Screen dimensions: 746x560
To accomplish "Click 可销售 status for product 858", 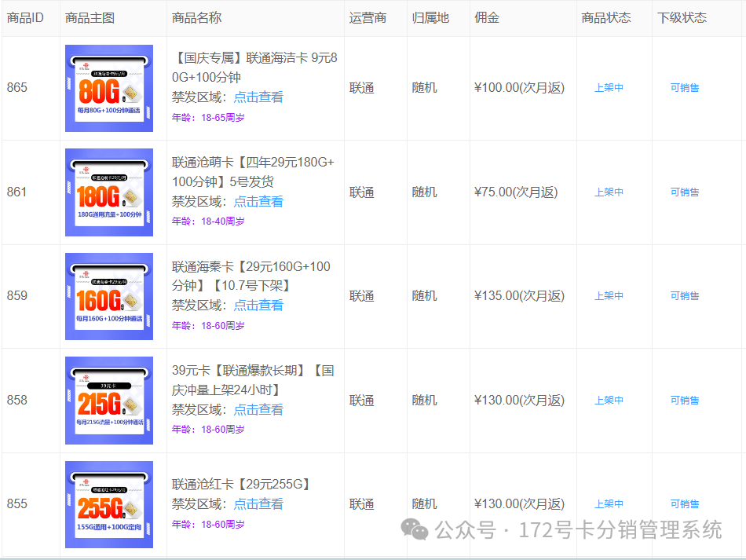I will [x=684, y=401].
